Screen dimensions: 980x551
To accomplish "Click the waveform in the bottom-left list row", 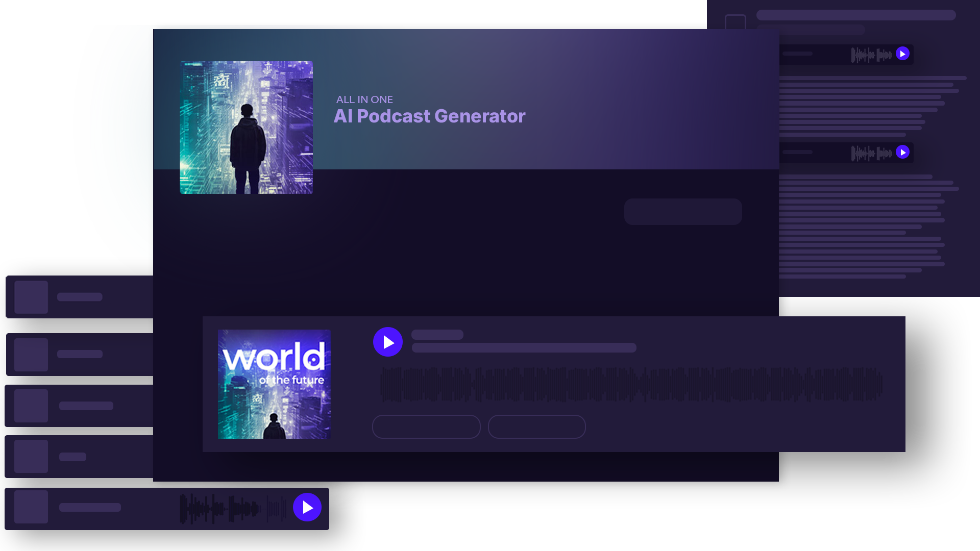I will tap(233, 508).
